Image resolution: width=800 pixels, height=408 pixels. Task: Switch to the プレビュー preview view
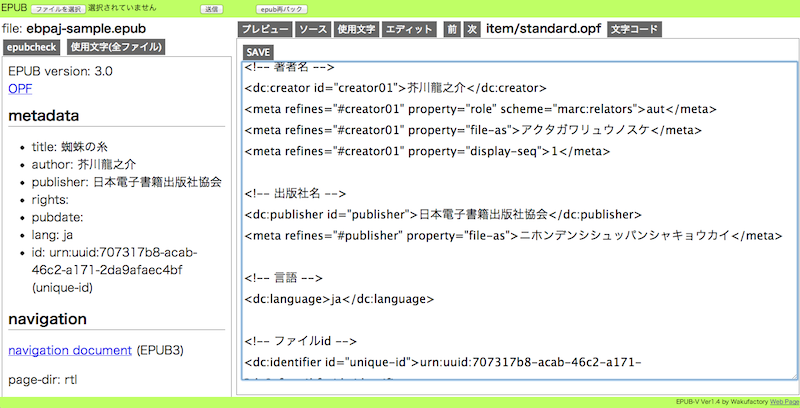266,30
